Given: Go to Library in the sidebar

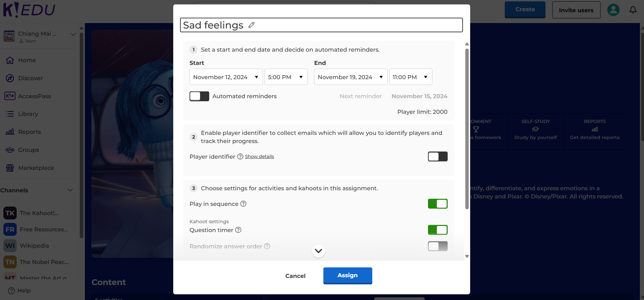Looking at the screenshot, I should (x=28, y=114).
